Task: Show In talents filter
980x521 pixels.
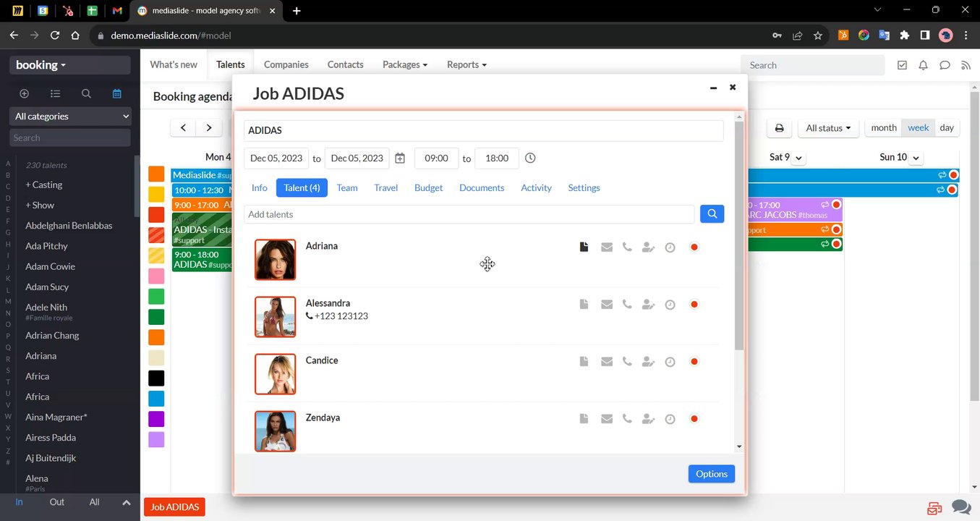Action: (20, 501)
